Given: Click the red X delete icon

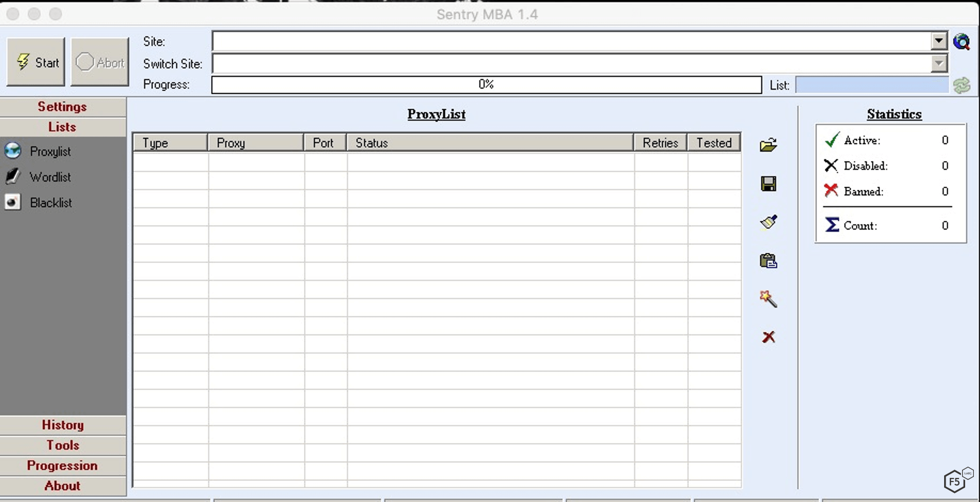Looking at the screenshot, I should [768, 337].
